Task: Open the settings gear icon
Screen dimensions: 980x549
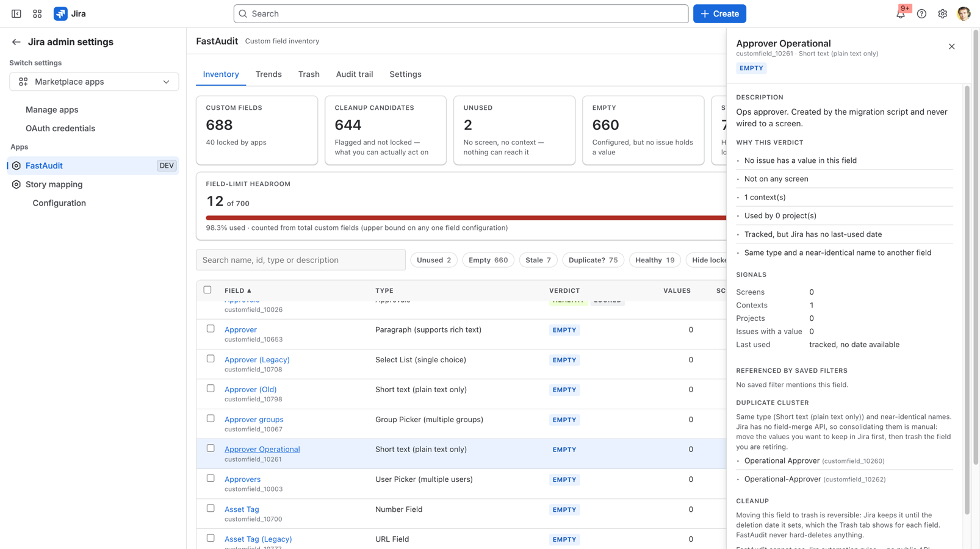Action: [943, 13]
